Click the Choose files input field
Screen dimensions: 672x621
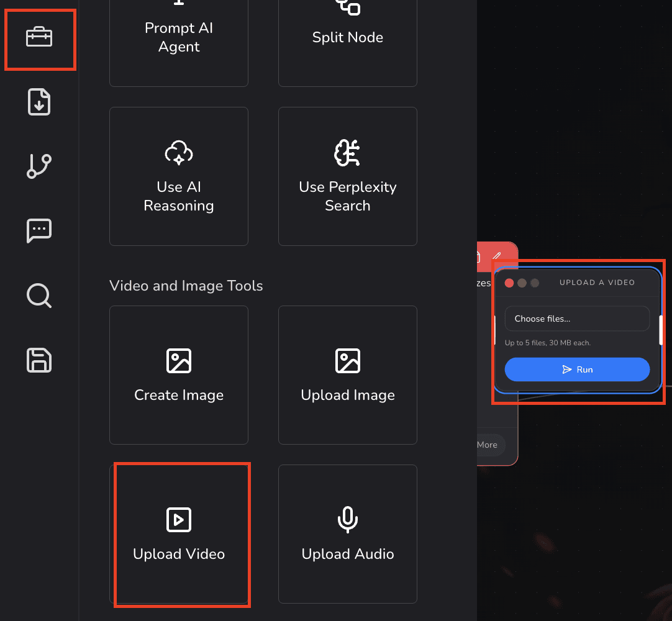pos(577,319)
